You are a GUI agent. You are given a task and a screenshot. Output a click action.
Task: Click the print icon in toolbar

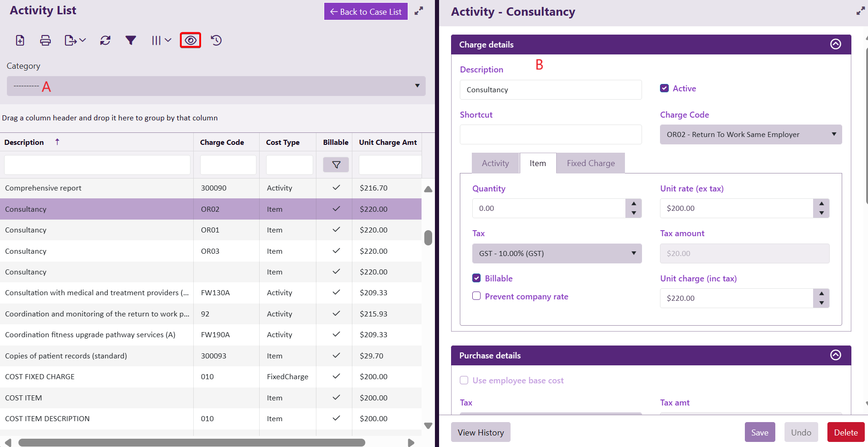point(45,41)
